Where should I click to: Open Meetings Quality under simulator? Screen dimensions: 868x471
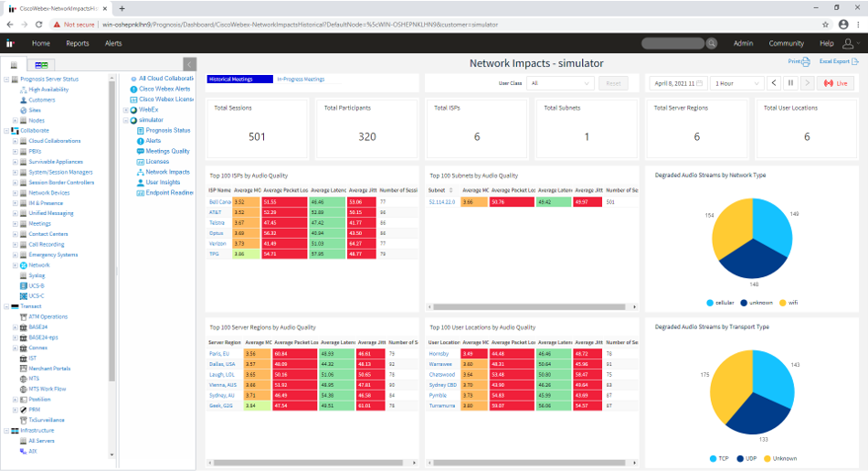point(167,151)
